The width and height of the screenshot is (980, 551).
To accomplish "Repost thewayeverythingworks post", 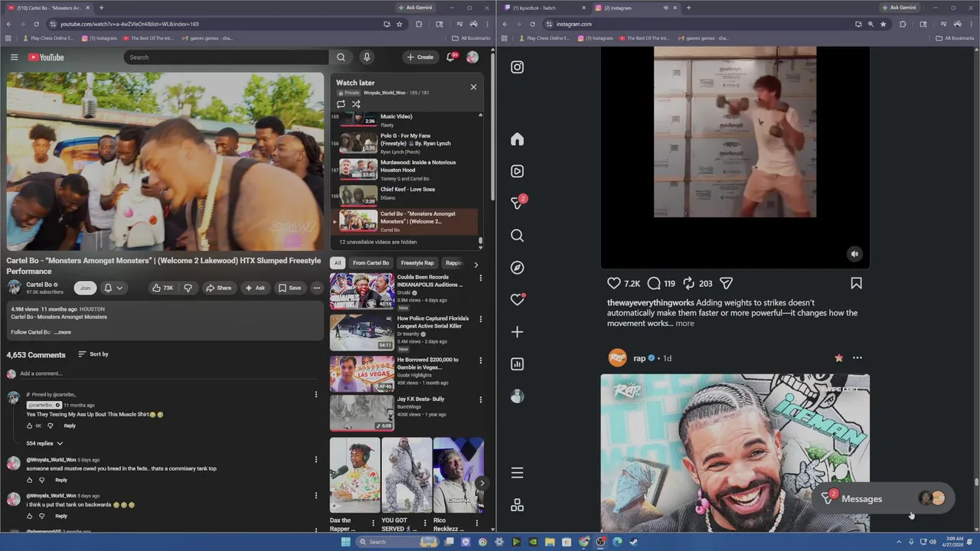I will pyautogui.click(x=688, y=283).
